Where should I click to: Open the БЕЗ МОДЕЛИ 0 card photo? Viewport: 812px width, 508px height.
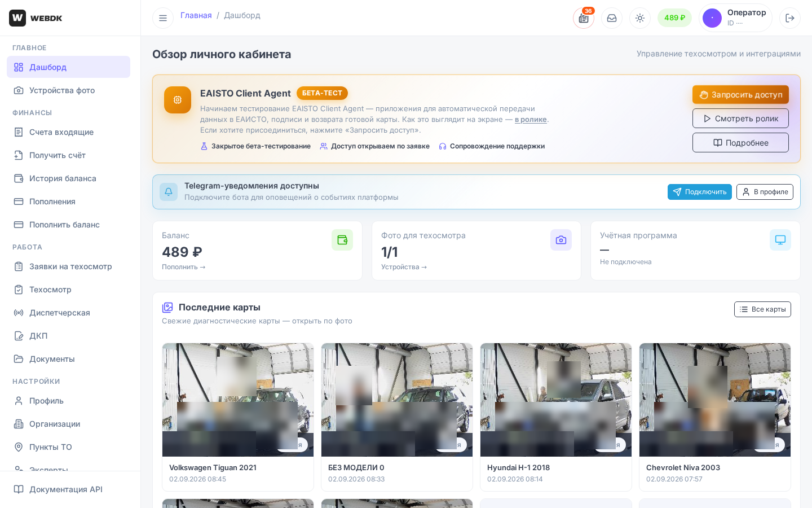397,400
